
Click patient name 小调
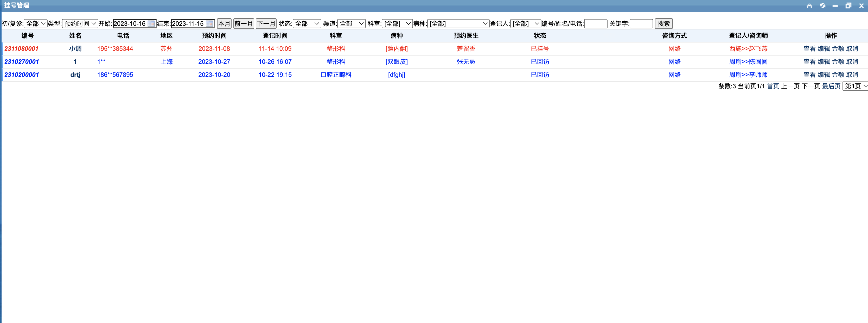point(75,48)
